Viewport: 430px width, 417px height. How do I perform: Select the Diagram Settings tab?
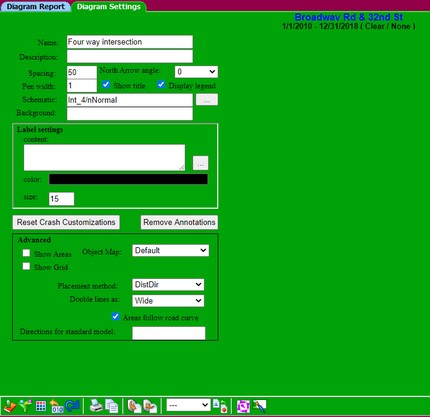point(109,6)
